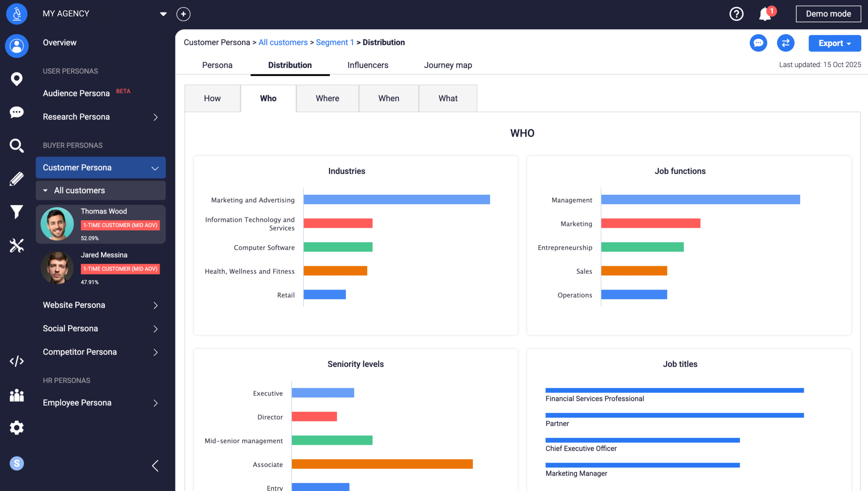Open the notification bell icon

pyautogui.click(x=765, y=14)
